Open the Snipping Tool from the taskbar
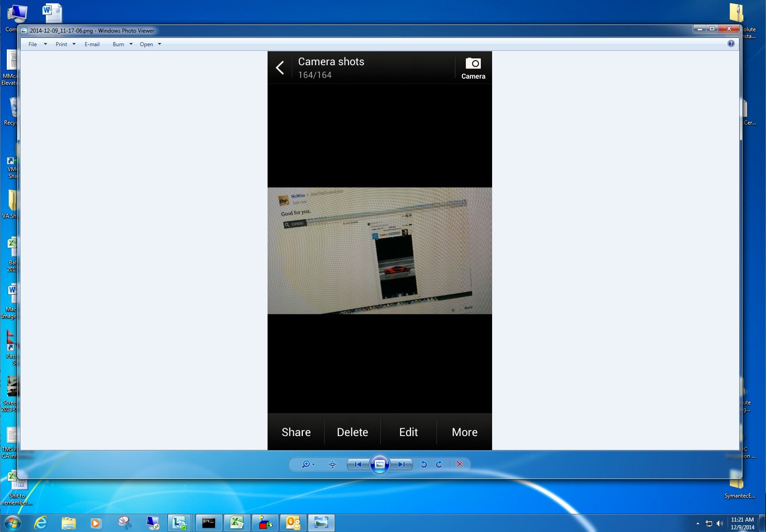The image size is (766, 532). coord(124,523)
